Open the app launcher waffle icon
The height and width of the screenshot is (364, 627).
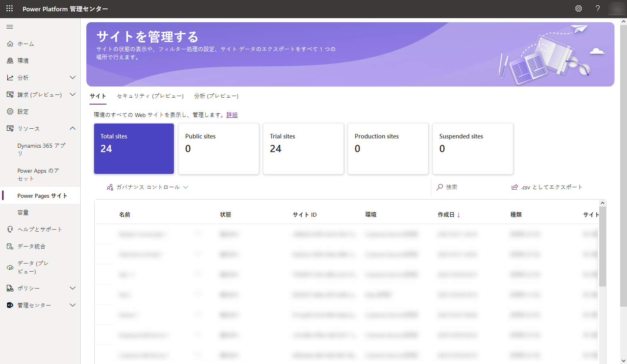(x=10, y=8)
